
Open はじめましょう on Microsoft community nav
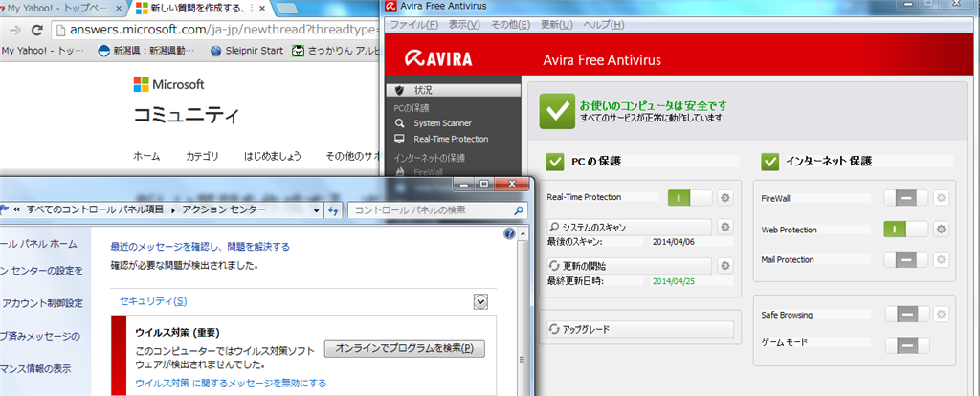click(273, 156)
